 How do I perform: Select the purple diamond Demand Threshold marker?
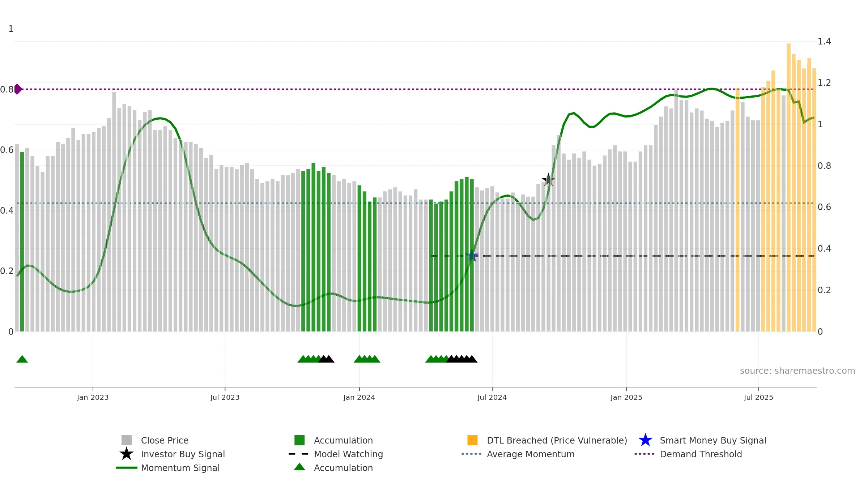(x=18, y=89)
